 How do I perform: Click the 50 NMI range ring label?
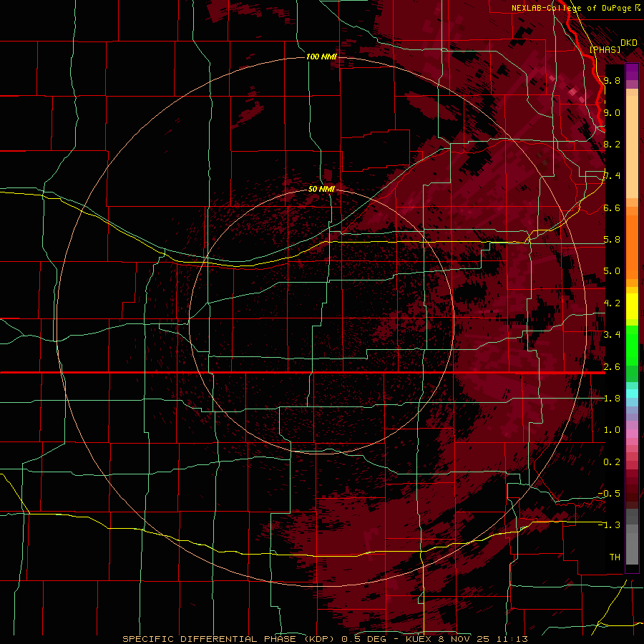pyautogui.click(x=321, y=189)
